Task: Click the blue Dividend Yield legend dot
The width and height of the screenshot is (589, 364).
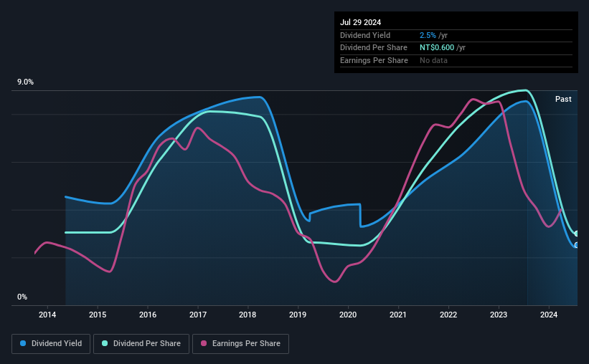Action: click(23, 343)
